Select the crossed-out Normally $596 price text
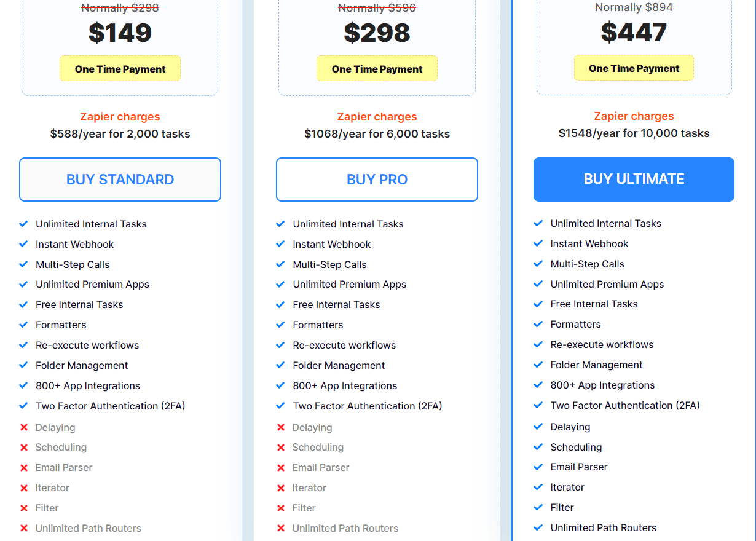 [377, 8]
